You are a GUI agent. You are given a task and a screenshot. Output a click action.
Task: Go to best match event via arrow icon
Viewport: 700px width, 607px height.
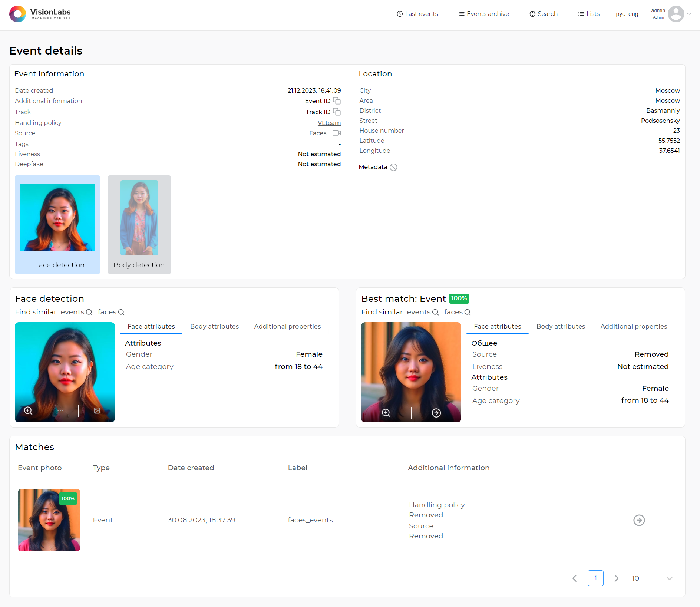point(436,413)
